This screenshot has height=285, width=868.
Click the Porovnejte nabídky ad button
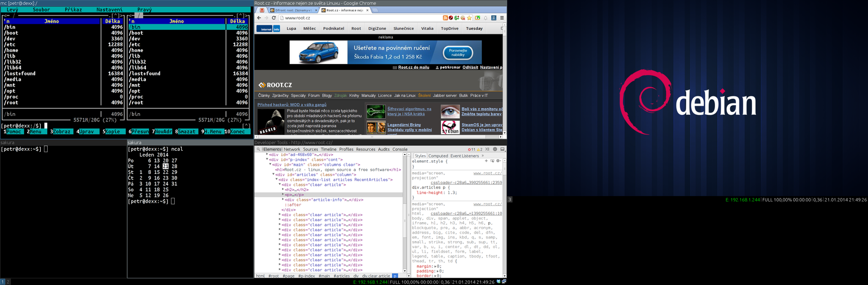(x=458, y=53)
